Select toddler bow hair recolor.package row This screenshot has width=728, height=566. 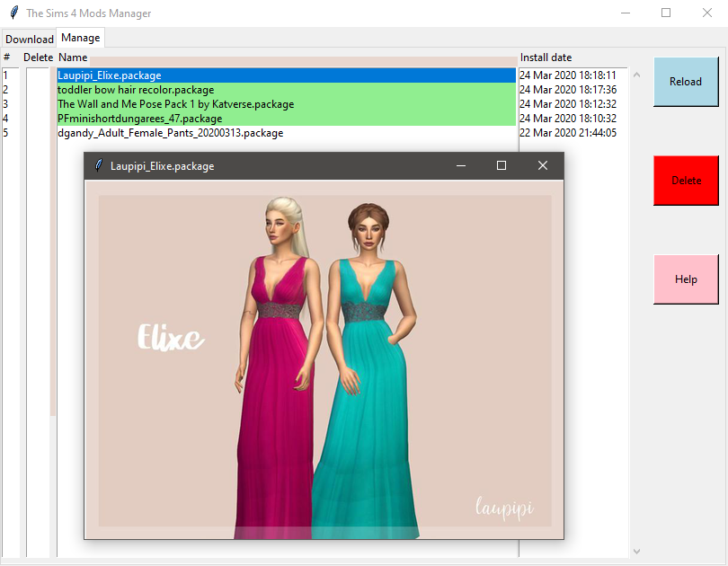pyautogui.click(x=286, y=90)
